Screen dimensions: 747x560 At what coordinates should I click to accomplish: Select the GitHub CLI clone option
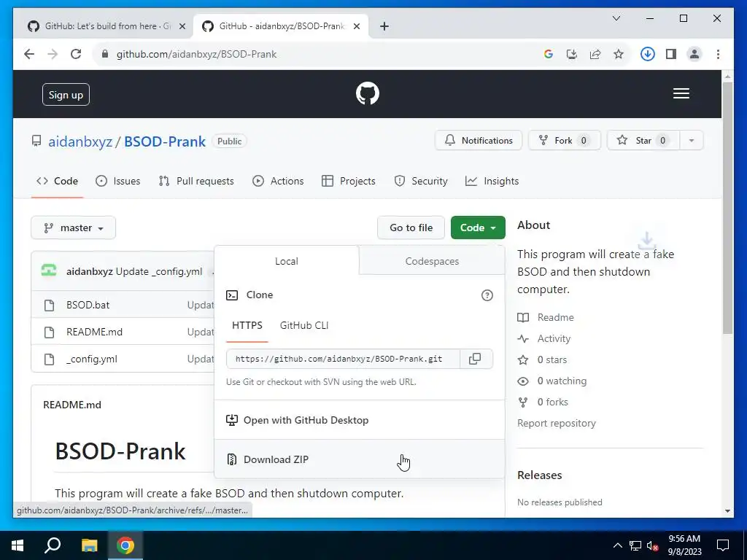click(x=304, y=325)
